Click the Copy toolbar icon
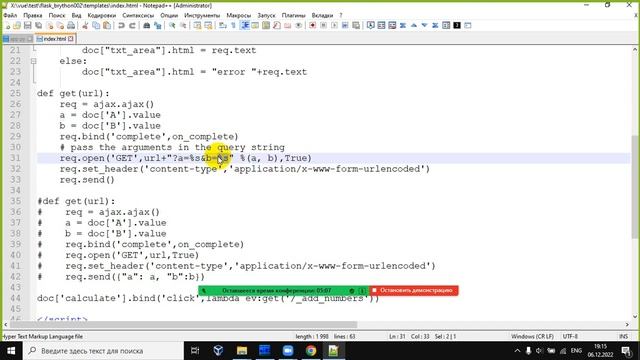 coord(96,25)
